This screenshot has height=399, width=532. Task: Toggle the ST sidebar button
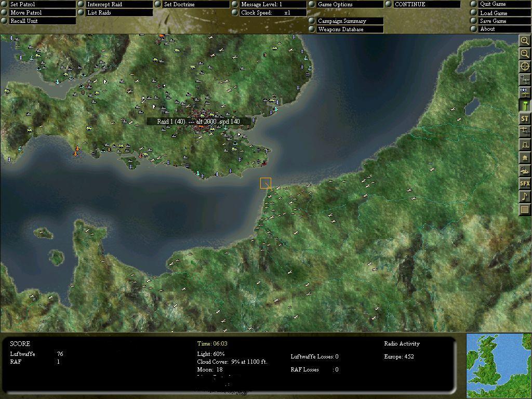pos(525,118)
